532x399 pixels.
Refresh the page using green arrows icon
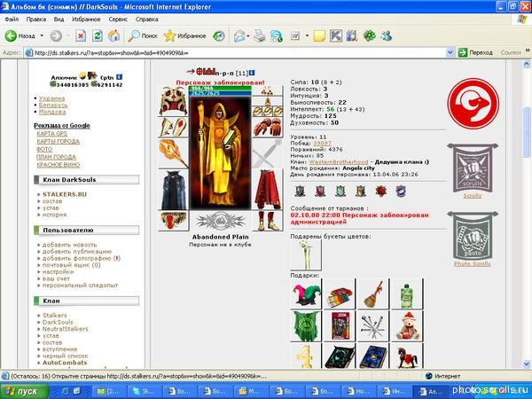[98, 35]
